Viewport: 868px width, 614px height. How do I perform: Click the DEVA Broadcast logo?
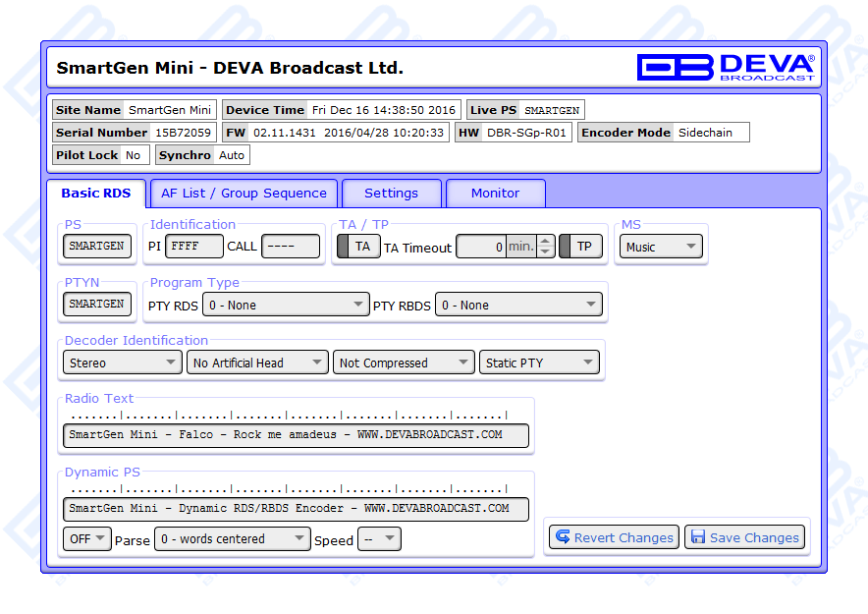click(x=725, y=67)
